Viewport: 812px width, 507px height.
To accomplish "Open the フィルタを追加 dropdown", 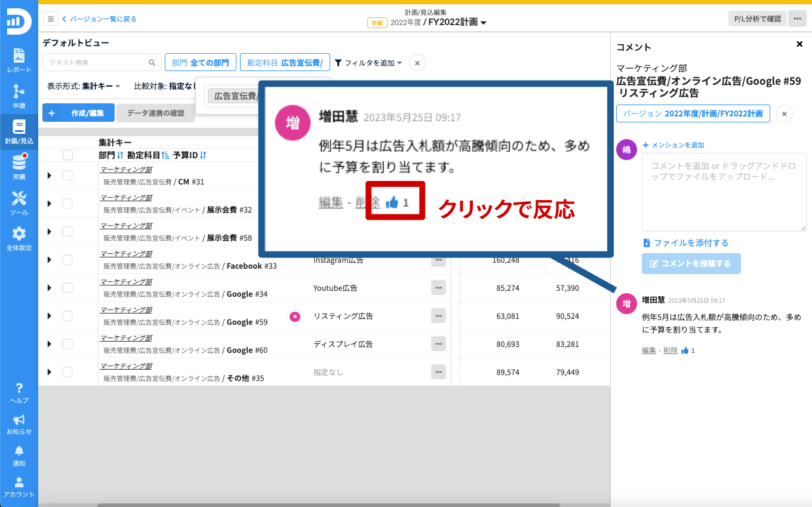I will [x=368, y=63].
